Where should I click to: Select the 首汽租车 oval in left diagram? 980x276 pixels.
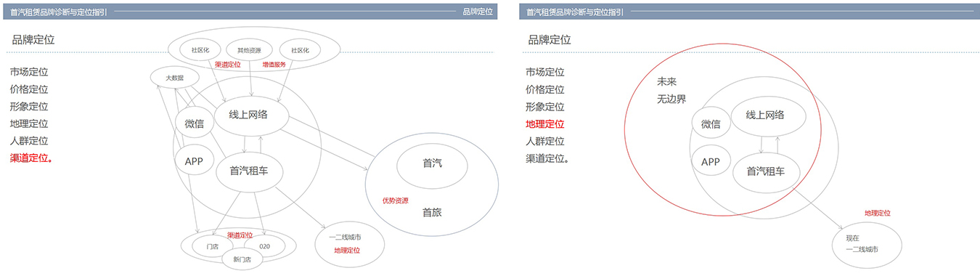click(250, 171)
